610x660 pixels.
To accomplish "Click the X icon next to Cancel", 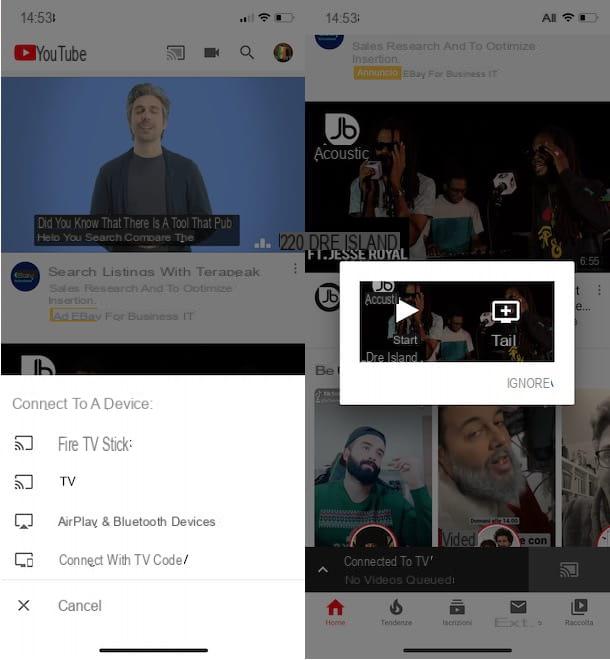I will 24,606.
